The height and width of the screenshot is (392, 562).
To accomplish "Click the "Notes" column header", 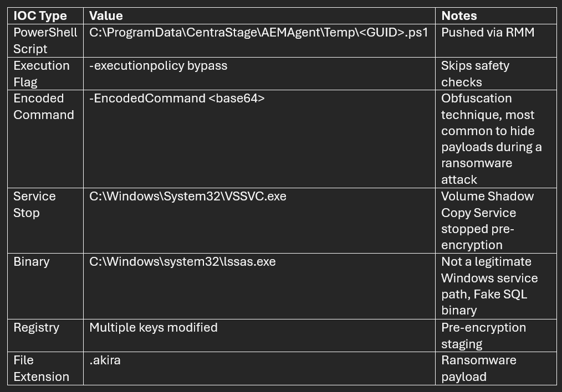I will [x=459, y=16].
